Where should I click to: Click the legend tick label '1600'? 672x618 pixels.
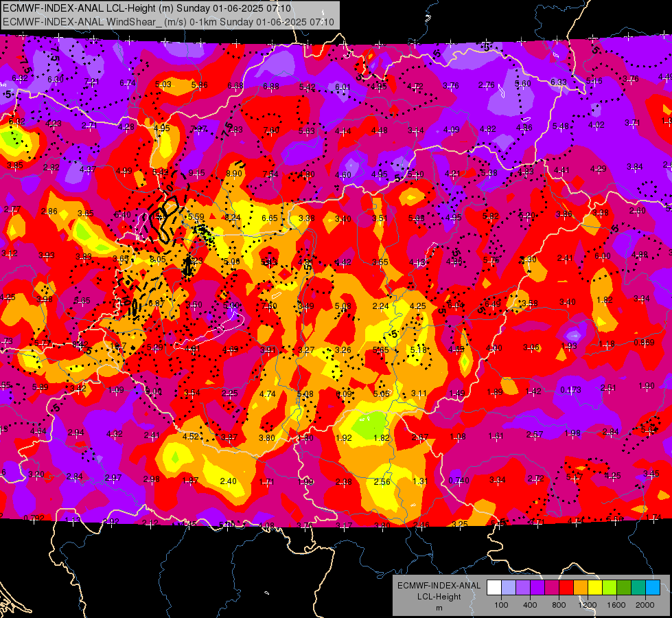pos(616,605)
